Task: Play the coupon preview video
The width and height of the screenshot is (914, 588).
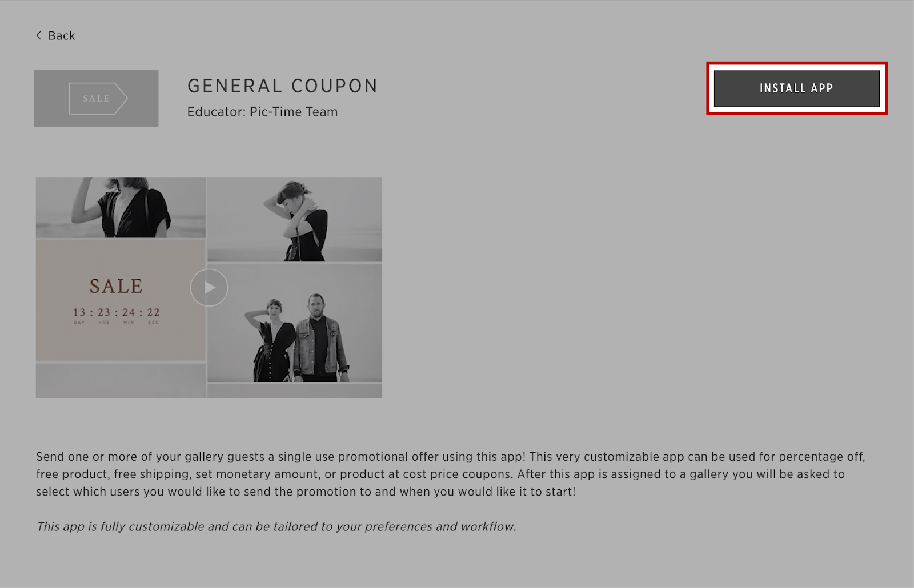Action: tap(209, 288)
